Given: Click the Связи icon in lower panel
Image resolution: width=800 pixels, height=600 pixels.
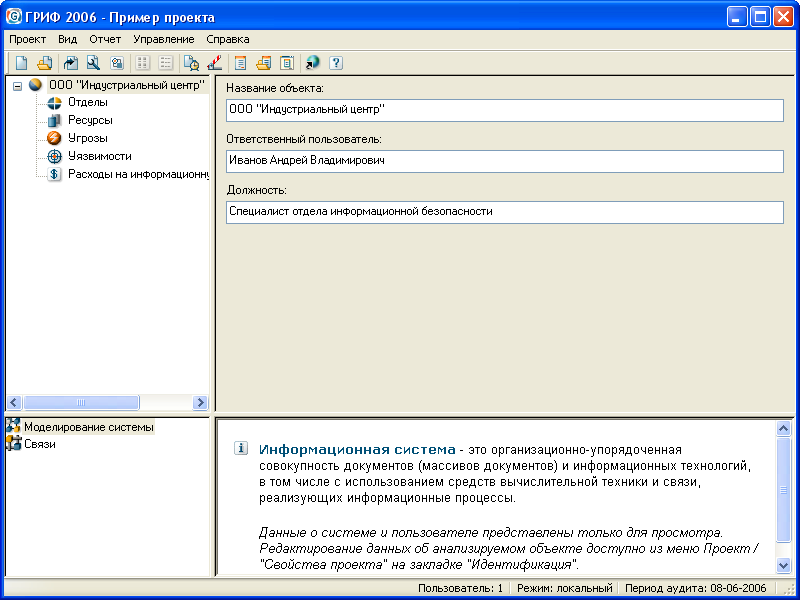Looking at the screenshot, I should 13,443.
